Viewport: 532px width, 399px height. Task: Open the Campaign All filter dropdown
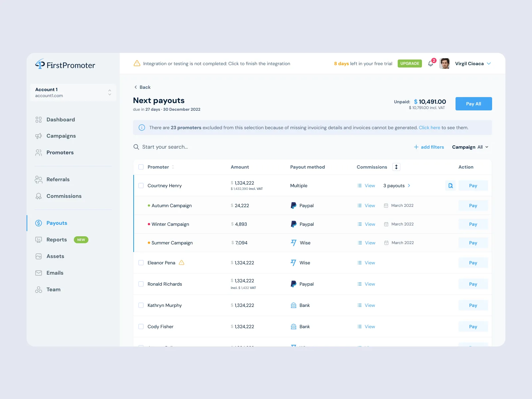point(470,147)
